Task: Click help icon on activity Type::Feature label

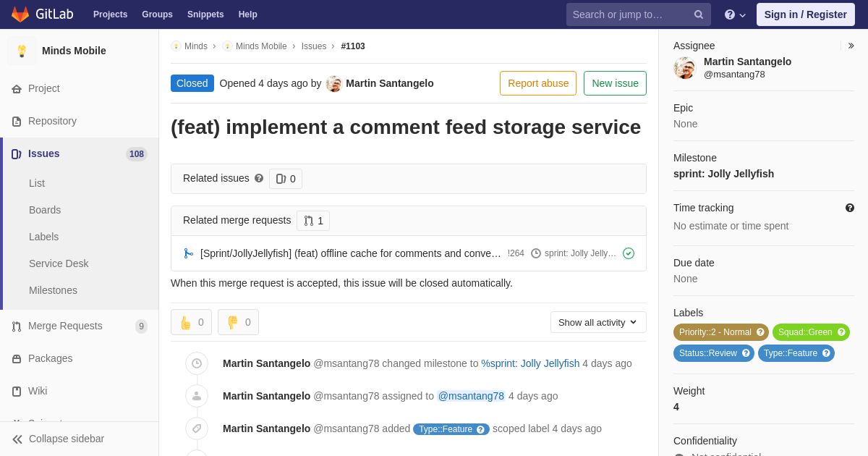Action: pyautogui.click(x=480, y=429)
